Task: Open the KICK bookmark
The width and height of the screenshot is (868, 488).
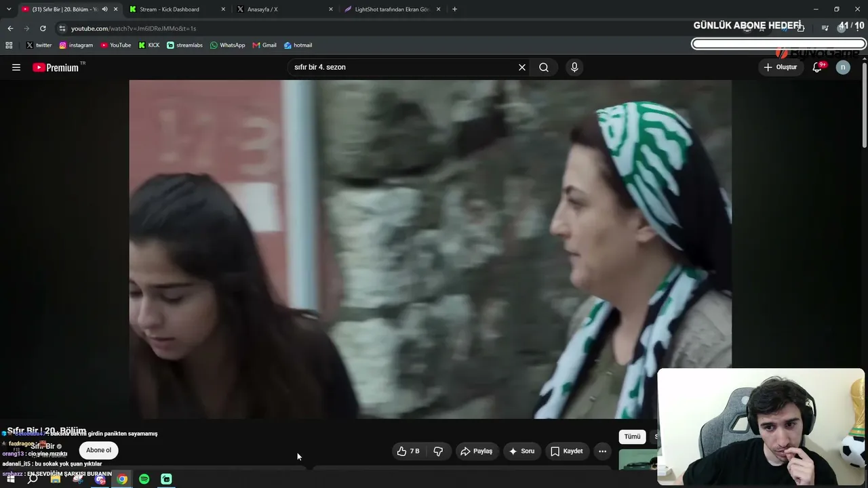Action: (149, 45)
